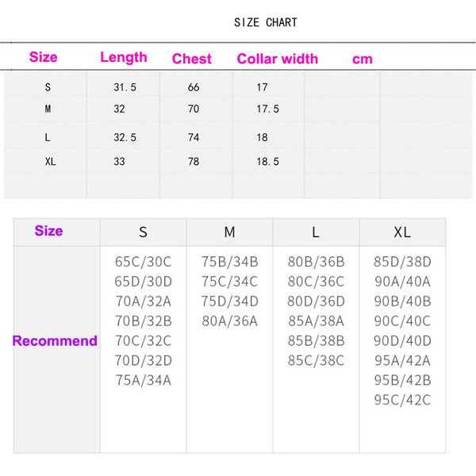The image size is (476, 476).
Task: Select 70D/32D entry
Action: 144,360
